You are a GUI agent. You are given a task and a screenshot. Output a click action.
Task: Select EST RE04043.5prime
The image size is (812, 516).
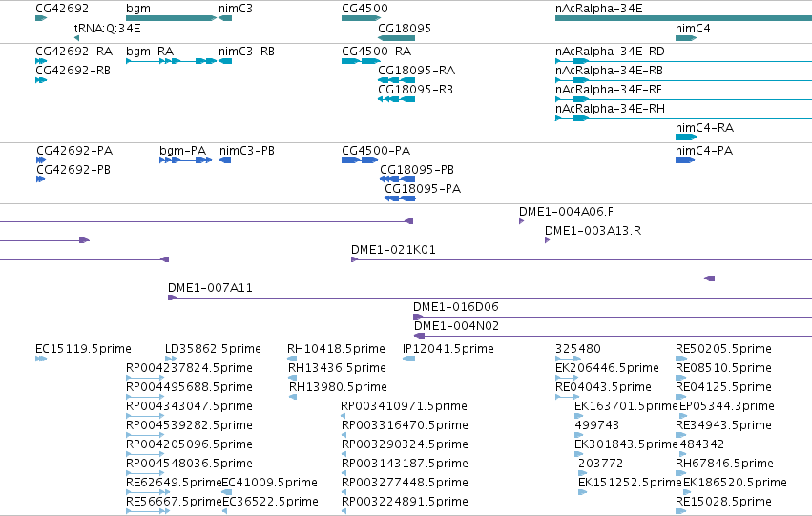[567, 397]
